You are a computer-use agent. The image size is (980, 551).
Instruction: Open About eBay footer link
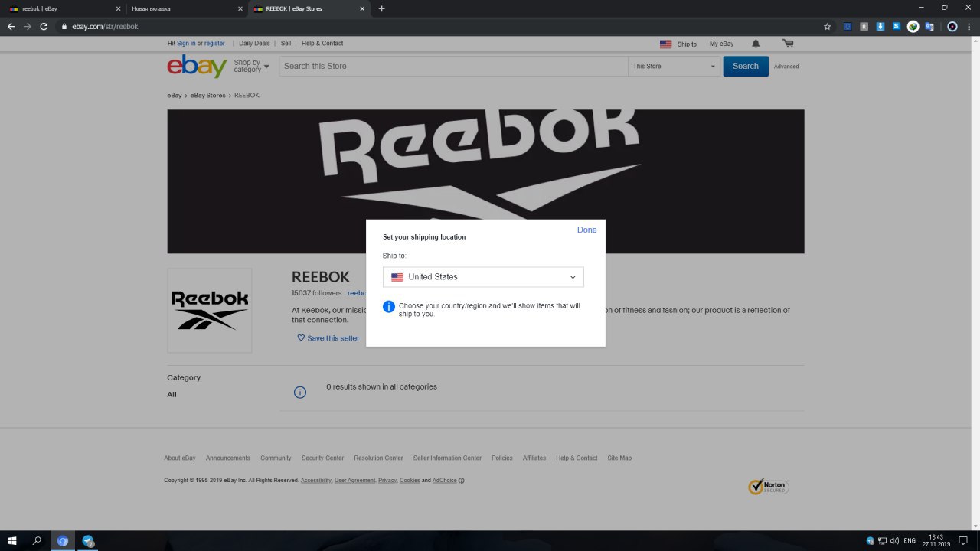180,458
